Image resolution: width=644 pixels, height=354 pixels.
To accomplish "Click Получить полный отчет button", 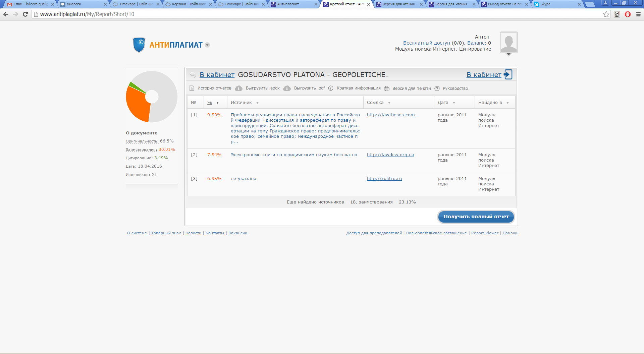I will coord(476,217).
